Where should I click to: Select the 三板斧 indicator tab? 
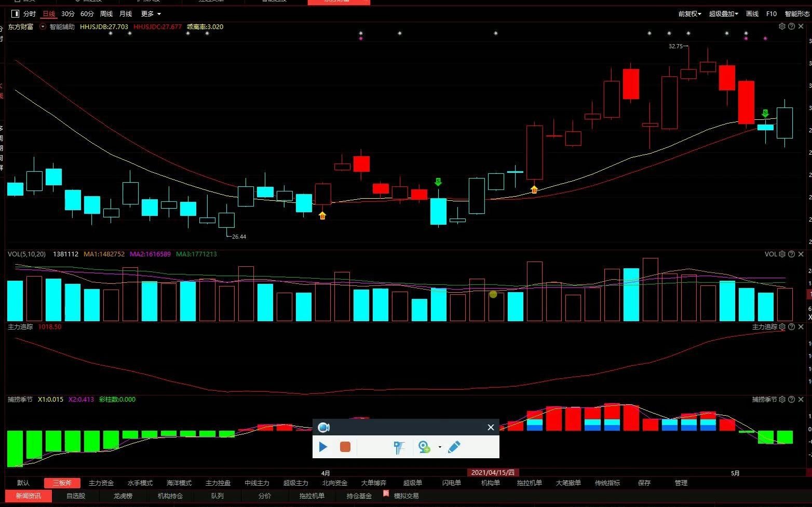pyautogui.click(x=62, y=483)
